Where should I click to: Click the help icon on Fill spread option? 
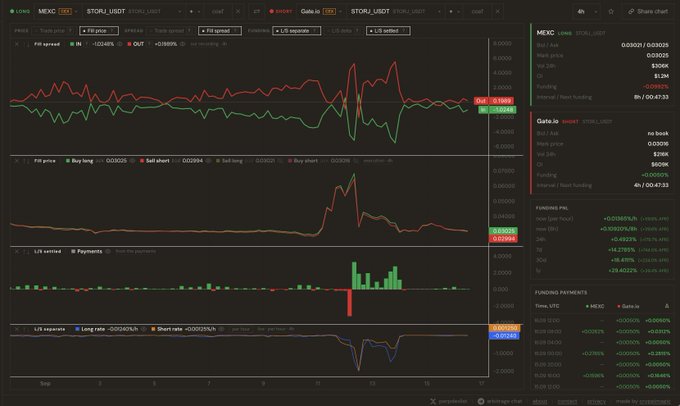tap(235, 31)
